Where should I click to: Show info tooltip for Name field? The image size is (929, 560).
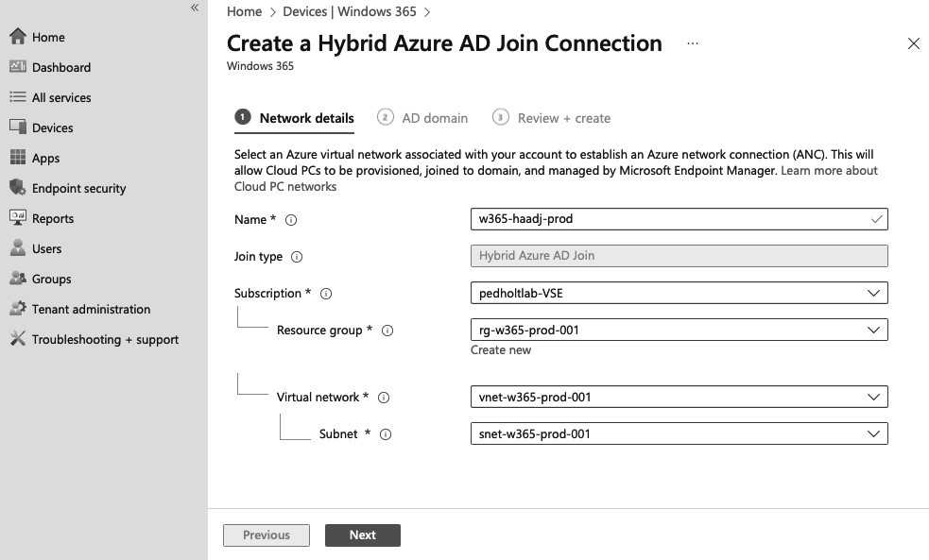coord(291,220)
